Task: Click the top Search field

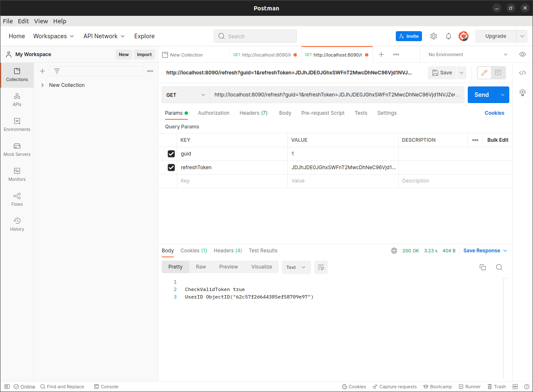Action: click(255, 36)
